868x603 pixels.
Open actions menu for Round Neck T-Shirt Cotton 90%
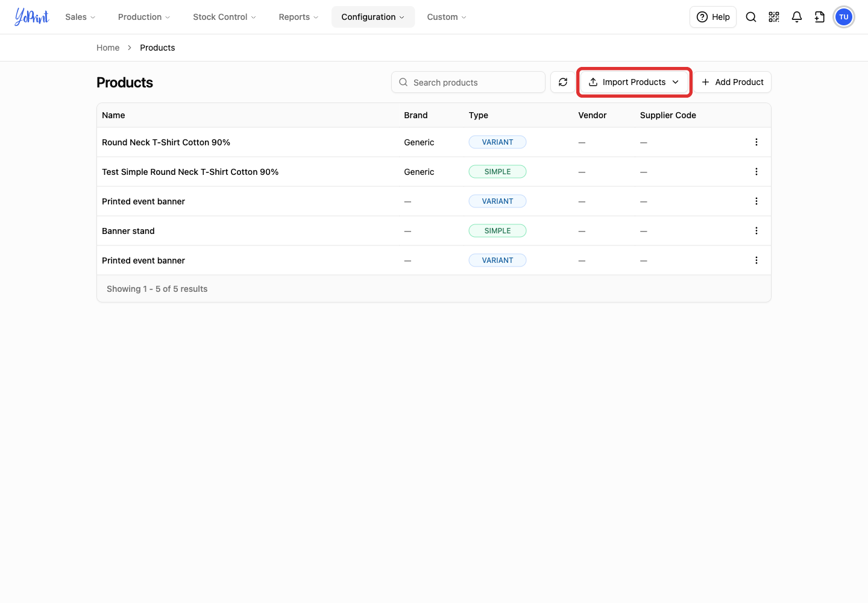coord(756,142)
